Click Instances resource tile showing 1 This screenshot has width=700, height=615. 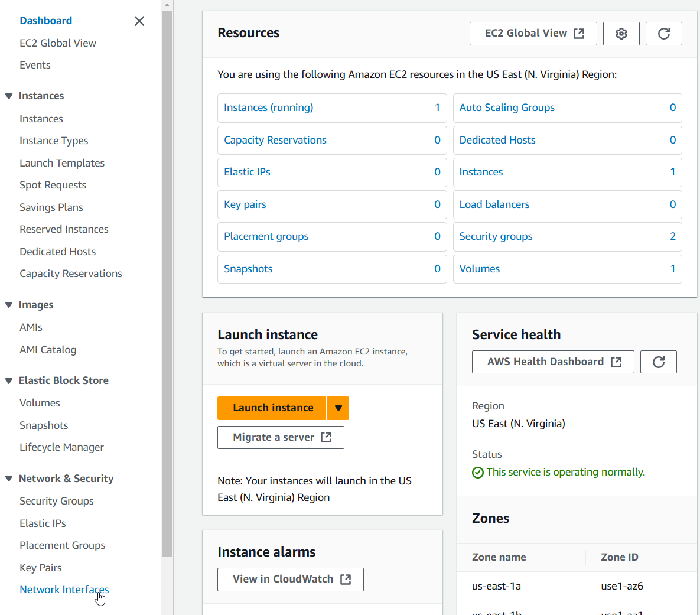(x=568, y=172)
